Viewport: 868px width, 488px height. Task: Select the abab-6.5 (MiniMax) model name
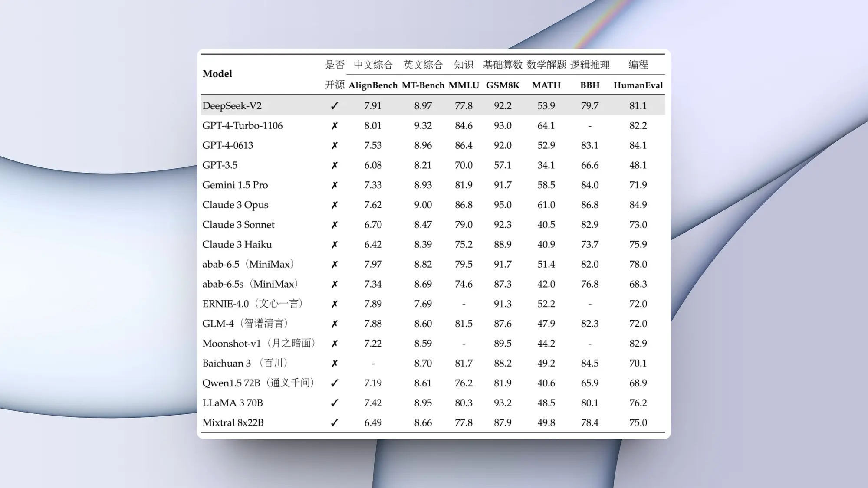tap(249, 264)
